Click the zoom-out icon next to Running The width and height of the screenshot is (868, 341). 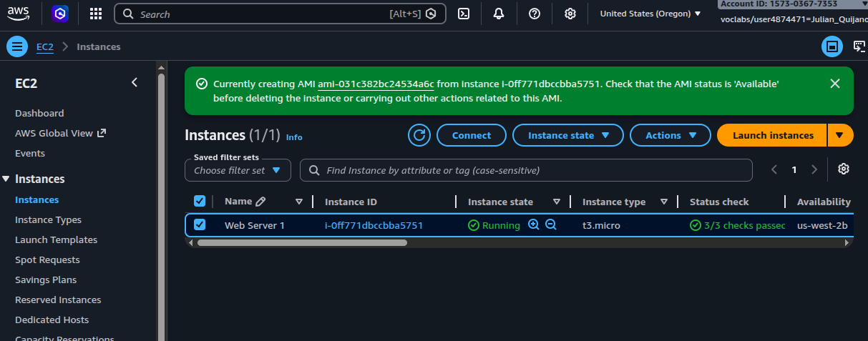[x=551, y=224]
